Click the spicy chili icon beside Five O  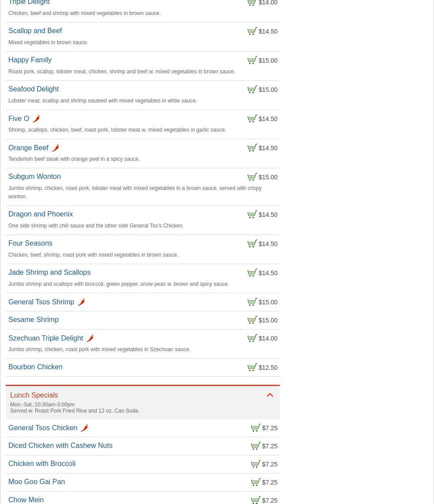click(x=36, y=119)
